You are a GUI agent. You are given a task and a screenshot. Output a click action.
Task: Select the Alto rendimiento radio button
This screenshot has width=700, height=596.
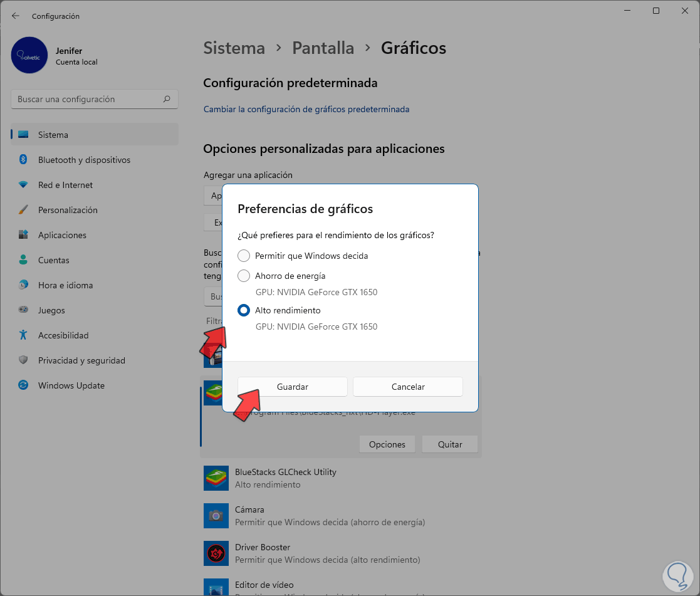coord(244,310)
